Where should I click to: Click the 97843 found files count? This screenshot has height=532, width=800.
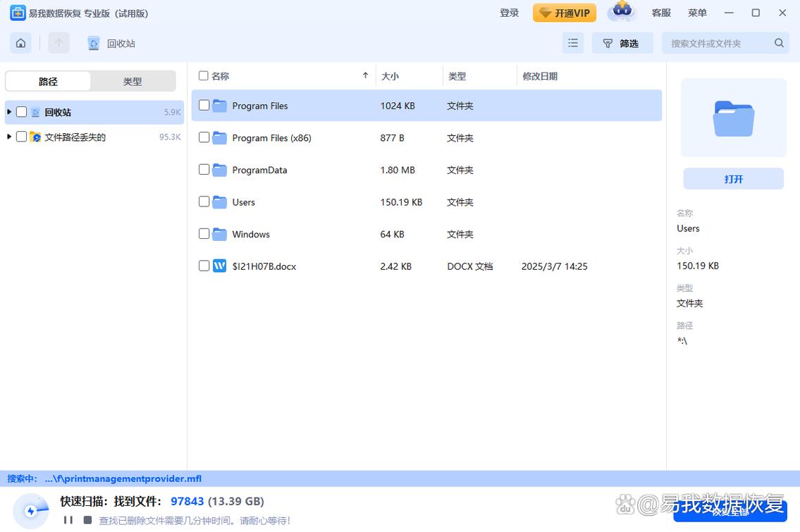point(187,502)
